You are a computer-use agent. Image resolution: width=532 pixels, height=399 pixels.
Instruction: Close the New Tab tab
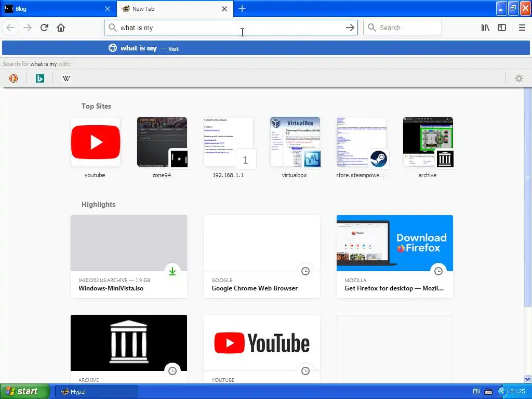coord(224,9)
